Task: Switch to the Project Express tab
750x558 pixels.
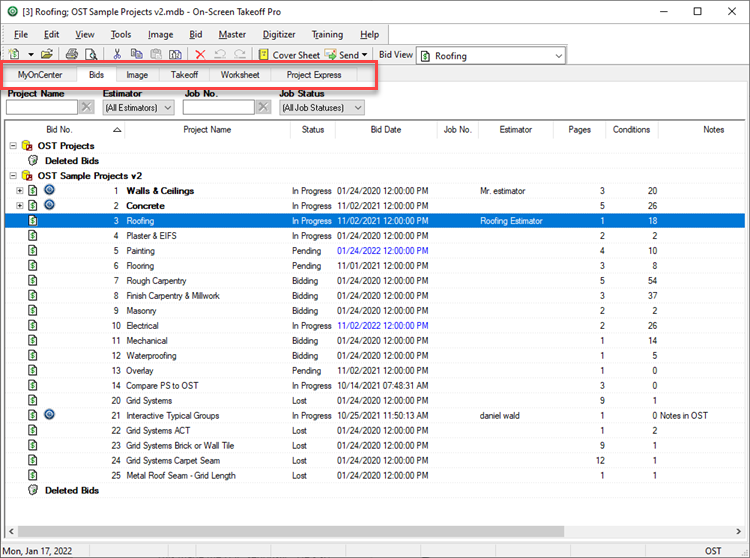Action: click(x=314, y=75)
